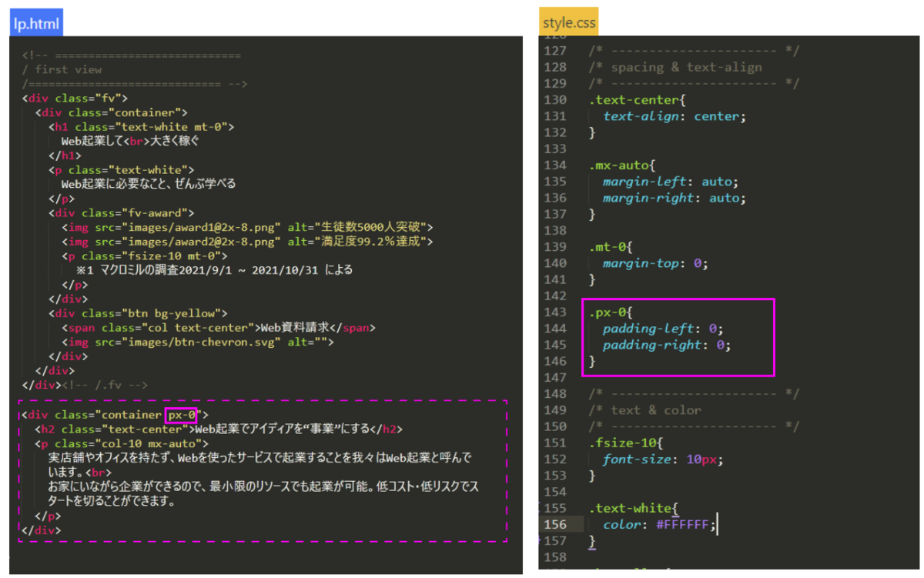Click the h1 tag with class "text-white mt-0"

141,127
